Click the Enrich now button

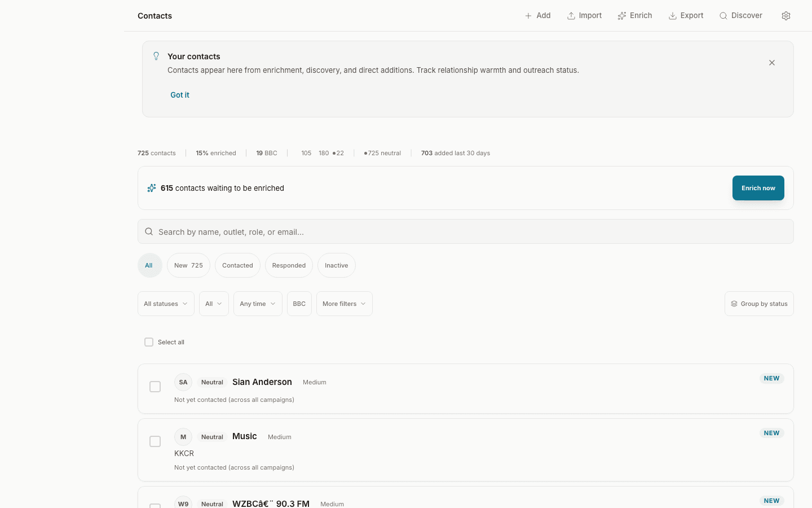tap(758, 188)
